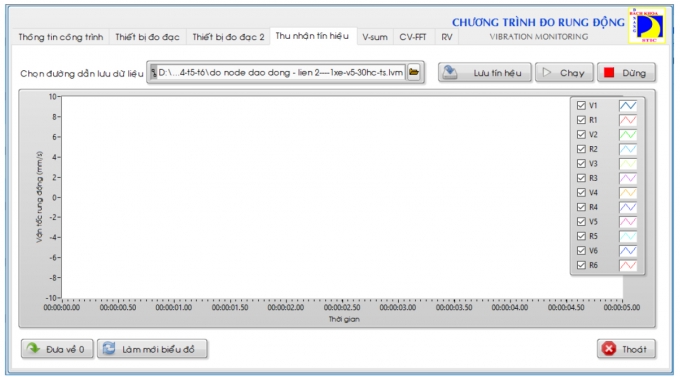Click the Y-axis minimum value -10
This screenshot has height=377, width=680.
51,298
